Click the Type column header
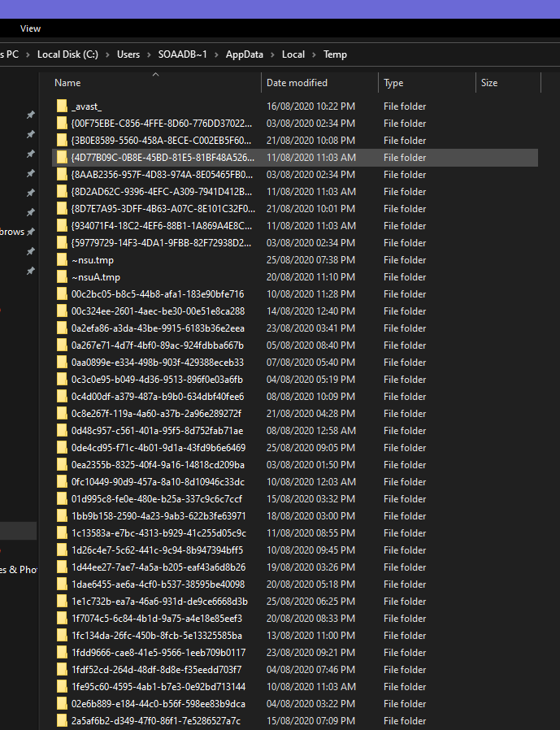 [x=393, y=83]
